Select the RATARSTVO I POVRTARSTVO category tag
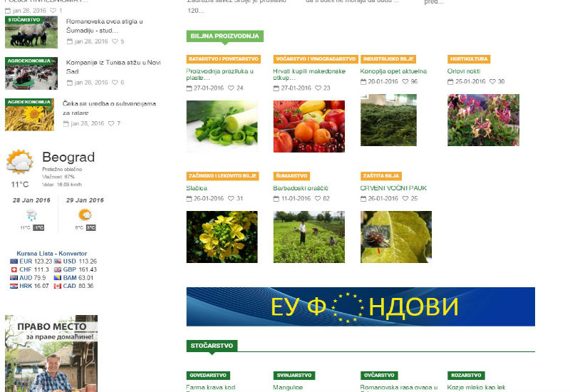This screenshot has height=392, width=570. pyautogui.click(x=224, y=59)
